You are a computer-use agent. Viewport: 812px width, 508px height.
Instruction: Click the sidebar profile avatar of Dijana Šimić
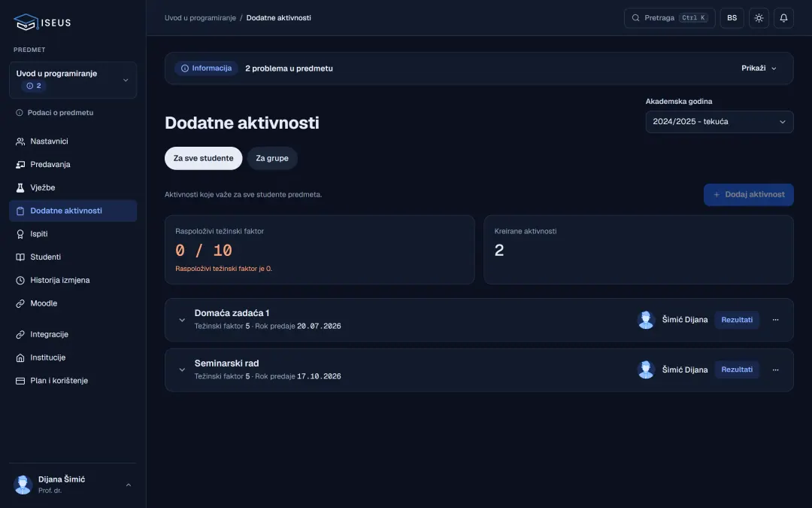click(x=23, y=485)
